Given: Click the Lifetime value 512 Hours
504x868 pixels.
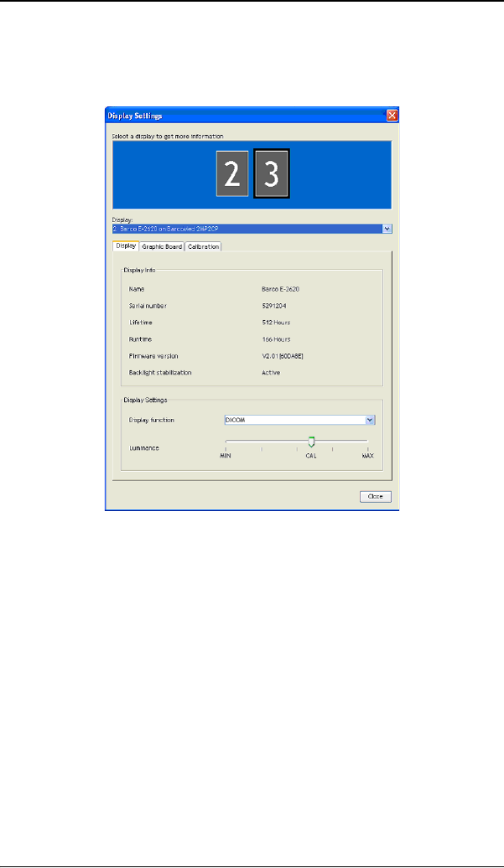Looking at the screenshot, I should [277, 323].
